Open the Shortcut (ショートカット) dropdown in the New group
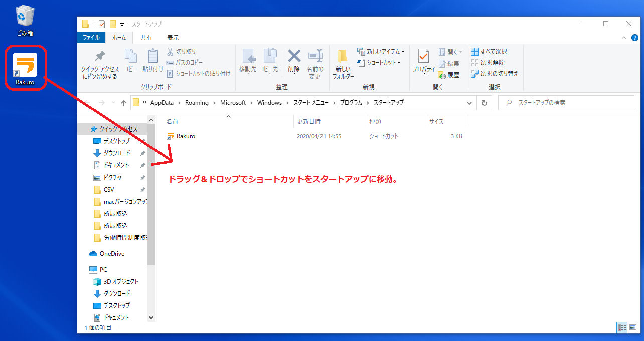 coord(379,62)
